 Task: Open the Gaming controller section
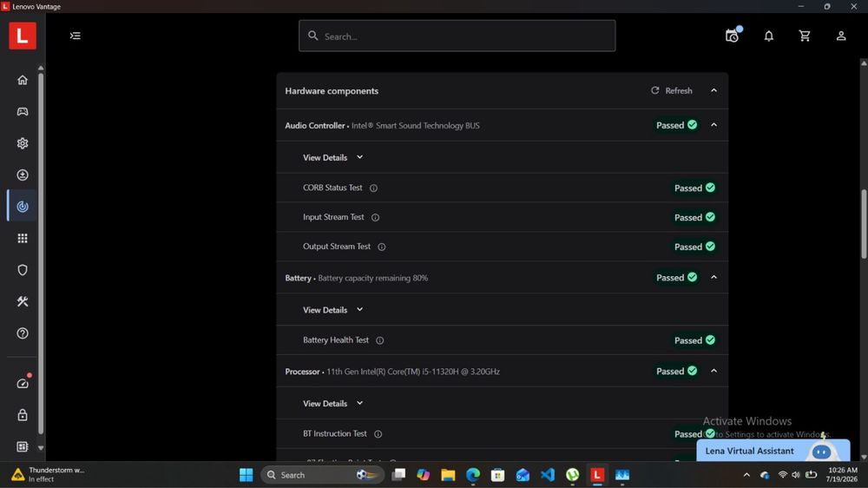tap(23, 111)
